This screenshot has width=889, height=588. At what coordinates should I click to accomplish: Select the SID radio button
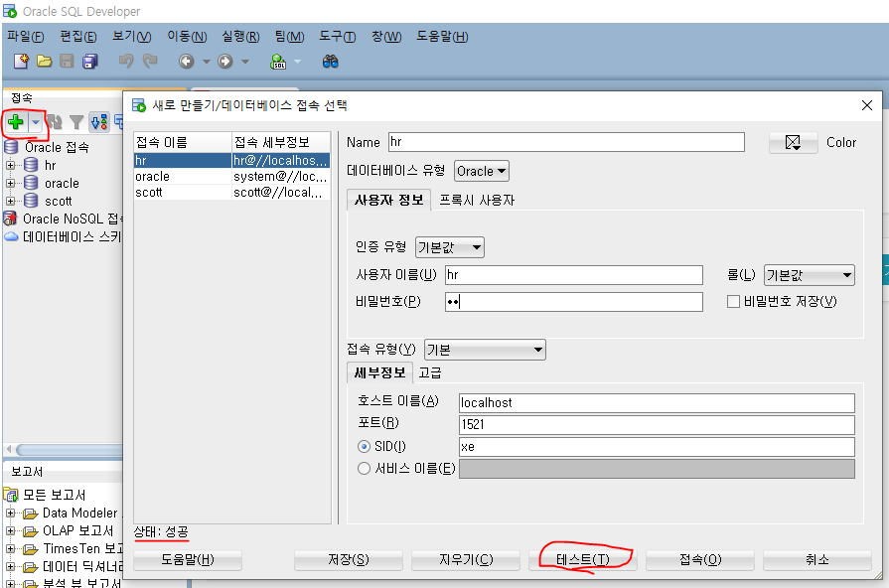pyautogui.click(x=364, y=447)
